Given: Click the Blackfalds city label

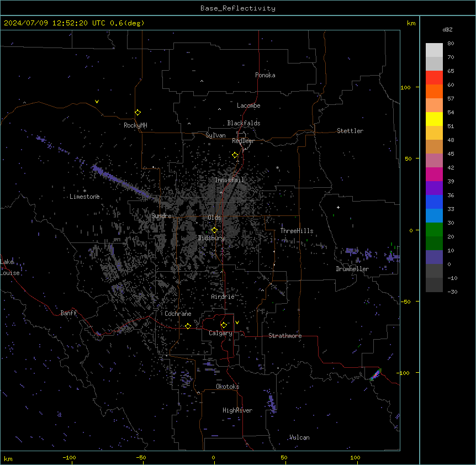Looking at the screenshot, I should [x=244, y=123].
